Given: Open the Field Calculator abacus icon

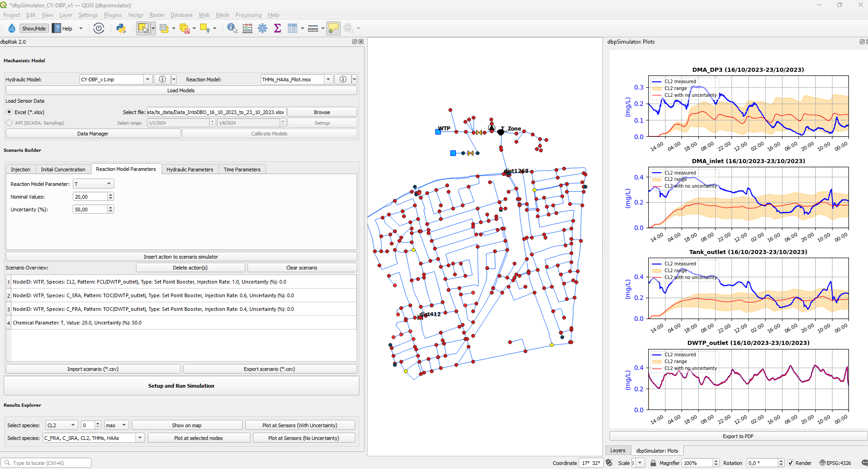Looking at the screenshot, I should point(247,28).
